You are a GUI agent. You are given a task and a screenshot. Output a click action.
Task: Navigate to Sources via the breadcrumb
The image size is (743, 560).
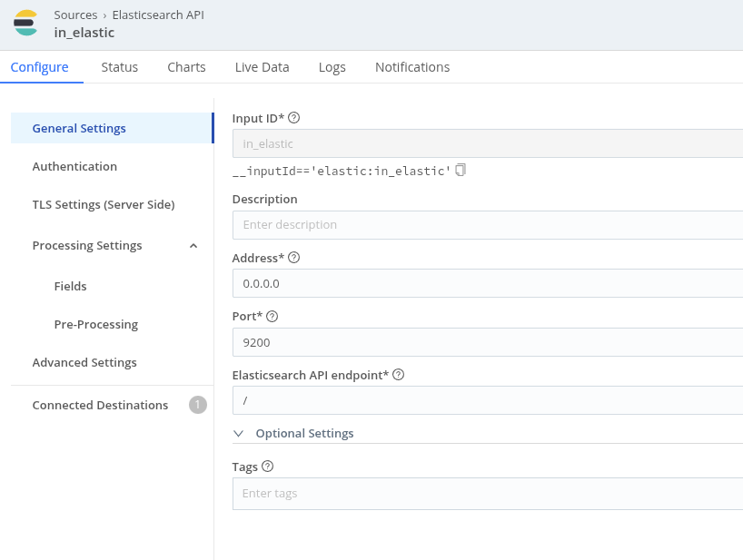(x=75, y=15)
